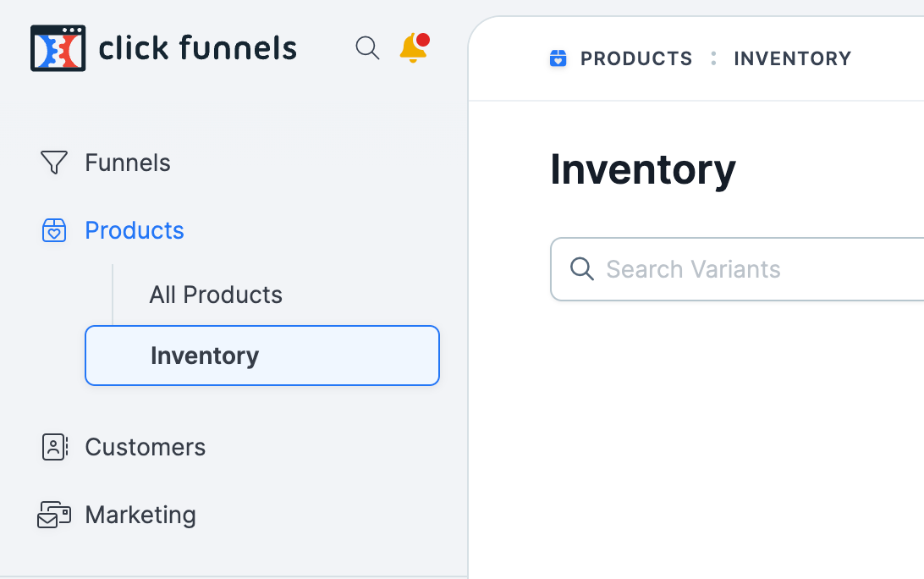924x579 pixels.
Task: Click the Products box icon in sidebar
Action: click(53, 230)
